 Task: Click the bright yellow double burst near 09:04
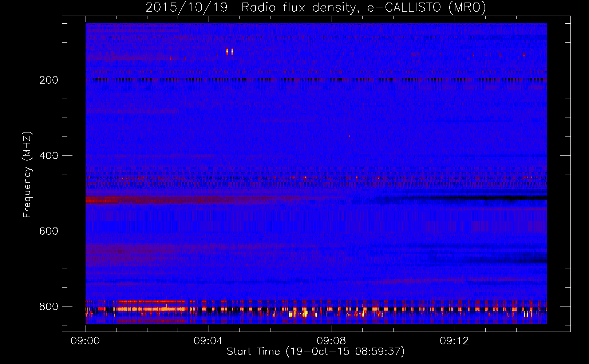click(x=229, y=51)
